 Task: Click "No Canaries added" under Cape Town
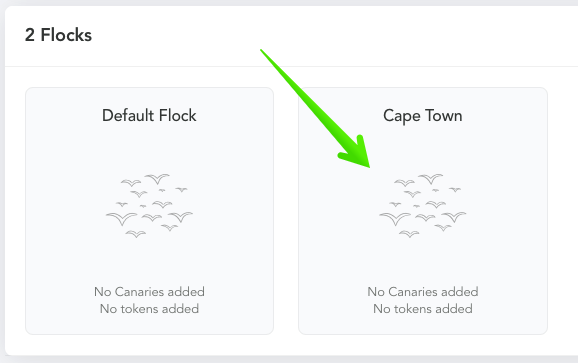pos(423,292)
